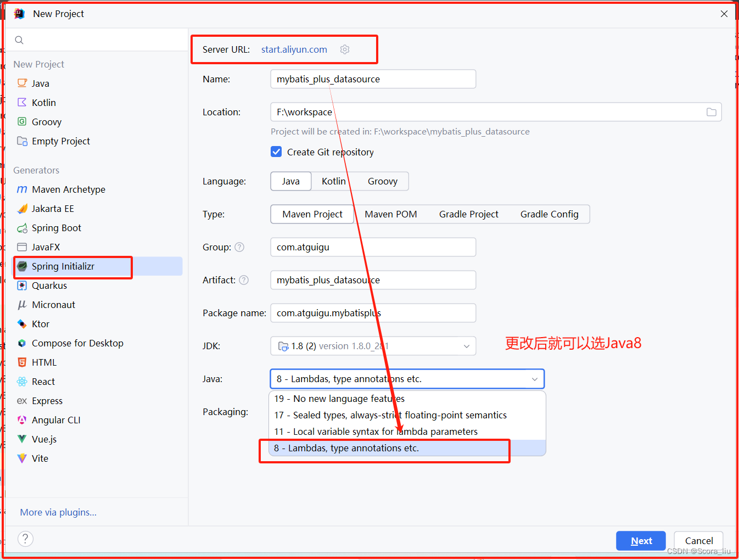This screenshot has width=739, height=560.
Task: Browse for location with folder icon
Action: 712,112
